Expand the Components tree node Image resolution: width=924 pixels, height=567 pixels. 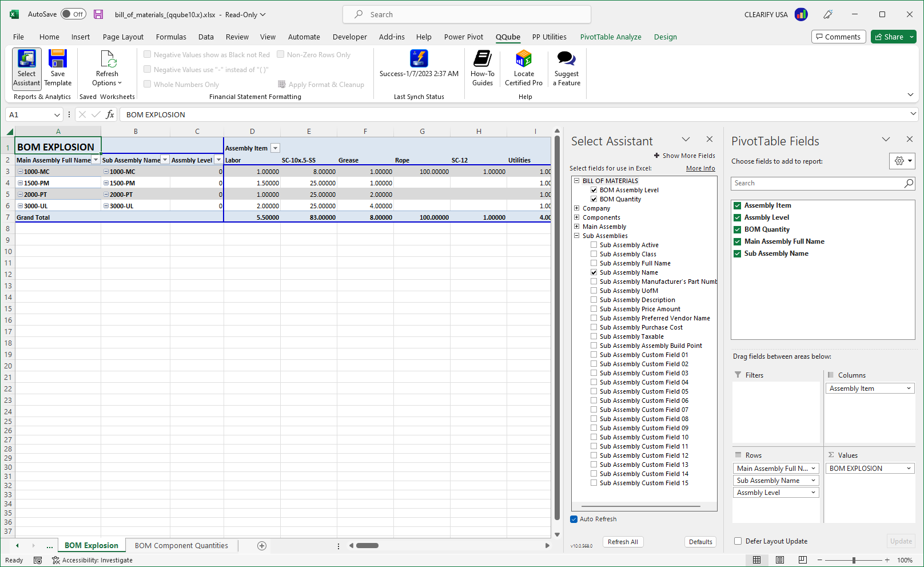[x=576, y=217]
